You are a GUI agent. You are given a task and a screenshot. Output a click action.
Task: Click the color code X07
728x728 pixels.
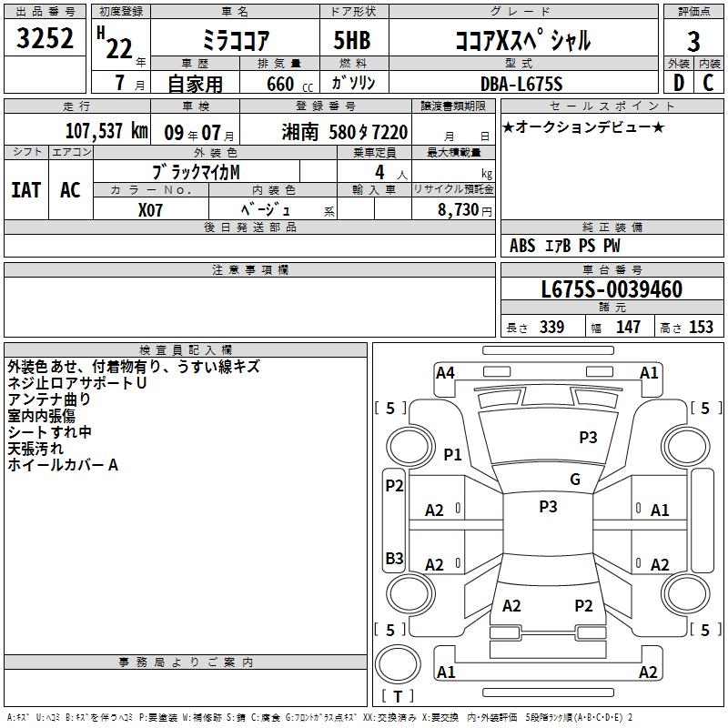tap(151, 208)
